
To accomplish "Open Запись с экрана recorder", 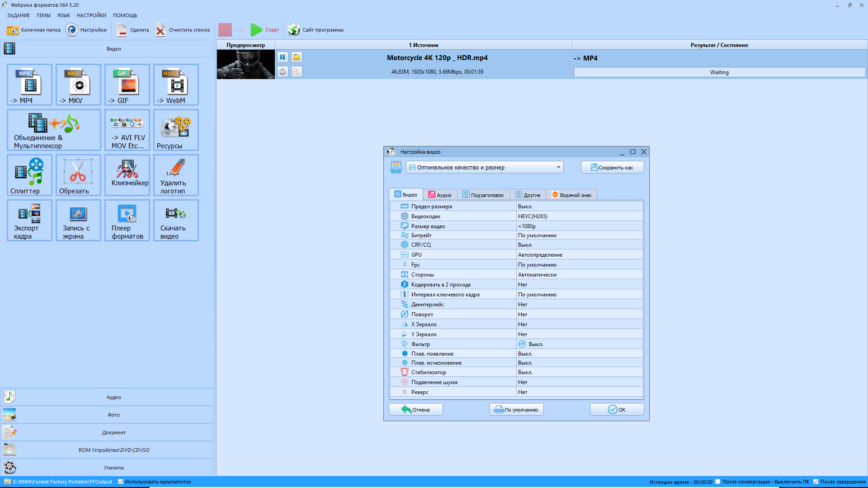I will [78, 221].
